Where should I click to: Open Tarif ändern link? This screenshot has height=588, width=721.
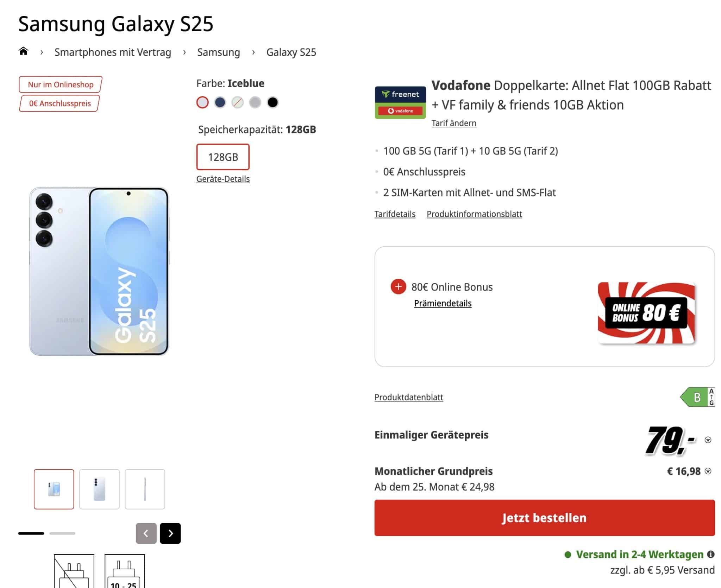pos(454,123)
